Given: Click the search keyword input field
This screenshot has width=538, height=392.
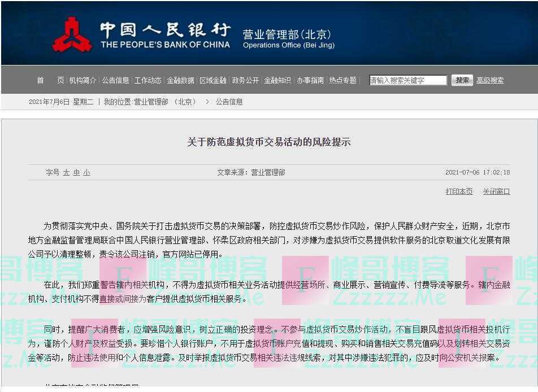Looking at the screenshot, I should (408, 80).
